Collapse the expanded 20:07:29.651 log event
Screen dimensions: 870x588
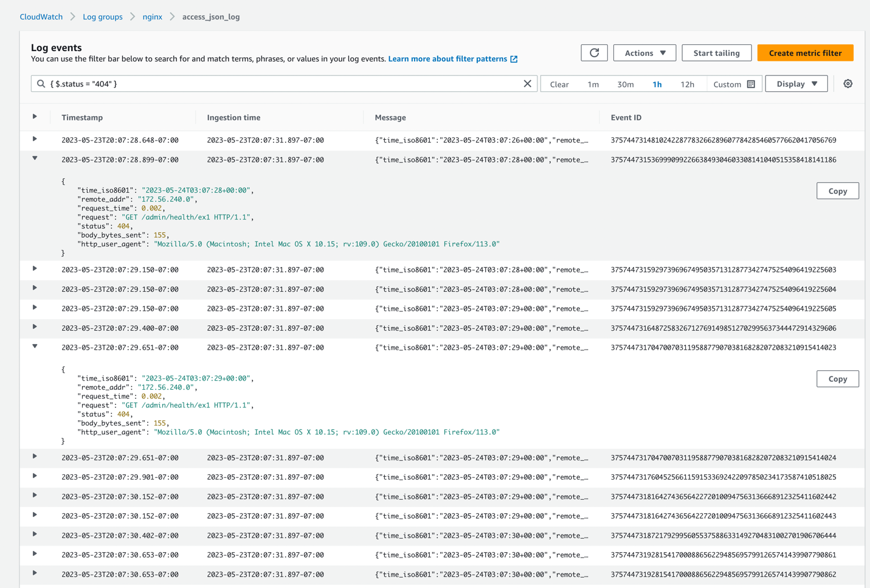(x=35, y=347)
